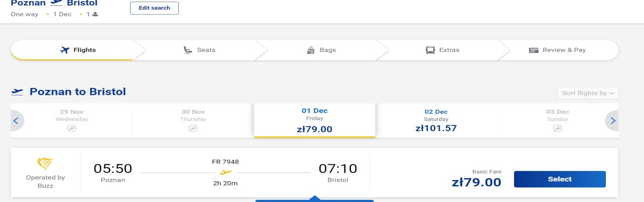Choose the 02 Dec Saturday zł101.57 date

(436, 121)
